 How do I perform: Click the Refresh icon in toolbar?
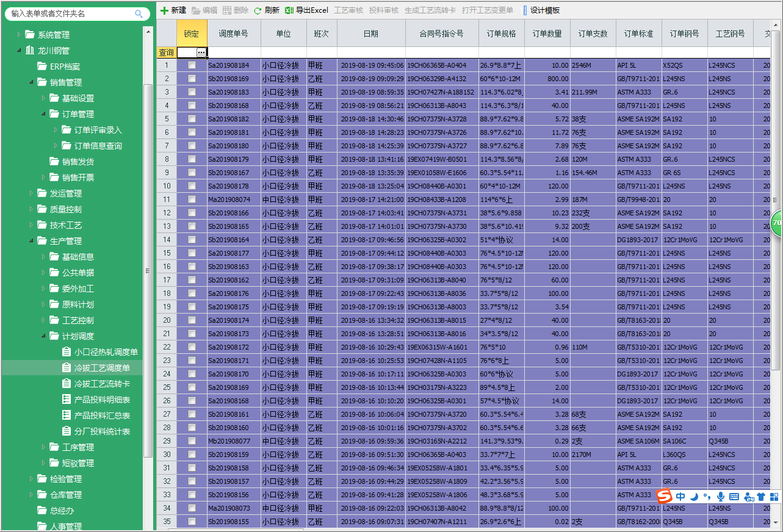258,10
